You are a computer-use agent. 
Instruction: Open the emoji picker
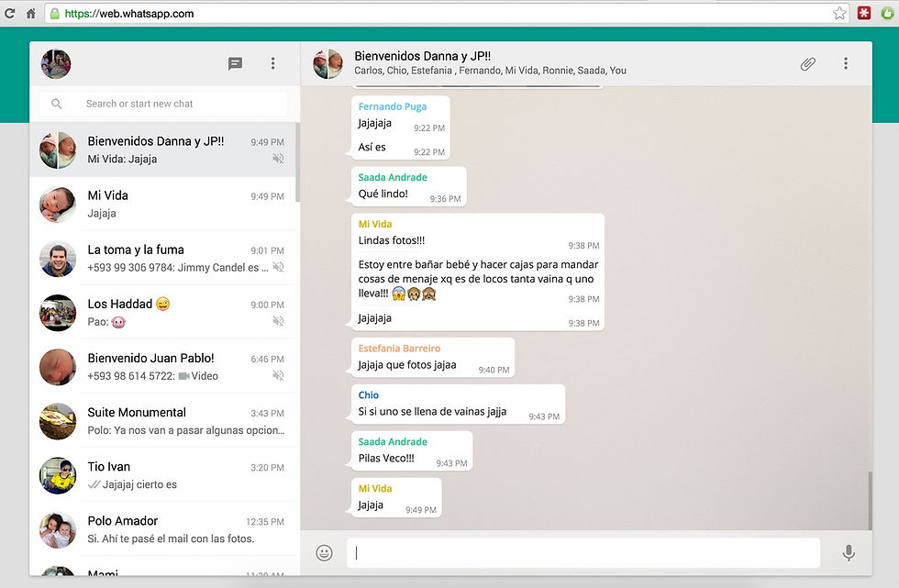tap(323, 552)
